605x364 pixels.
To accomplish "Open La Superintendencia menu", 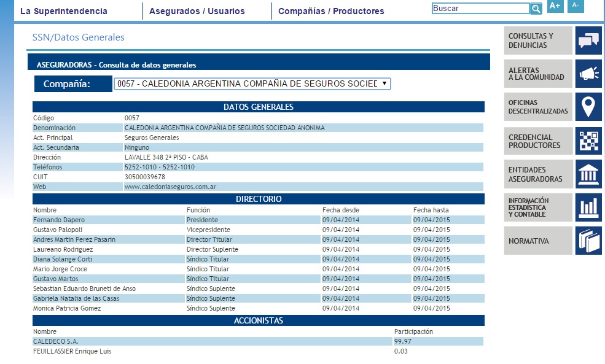I will tap(64, 11).
